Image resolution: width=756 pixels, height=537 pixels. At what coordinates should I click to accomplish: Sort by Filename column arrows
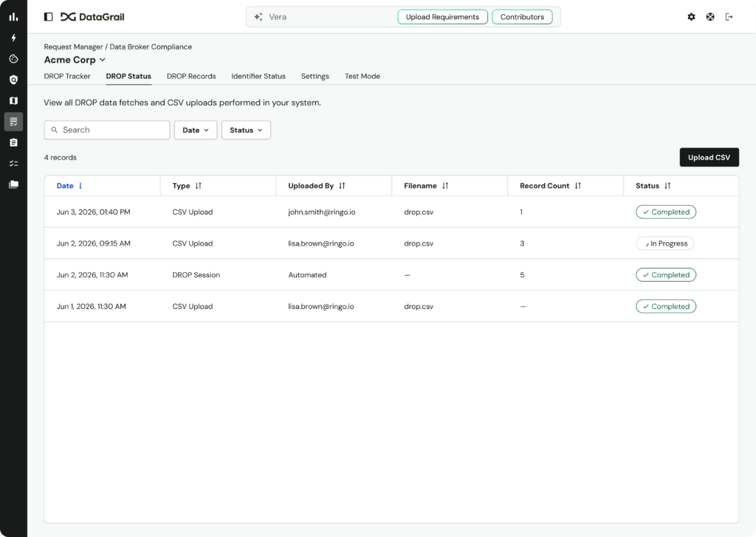pos(445,186)
